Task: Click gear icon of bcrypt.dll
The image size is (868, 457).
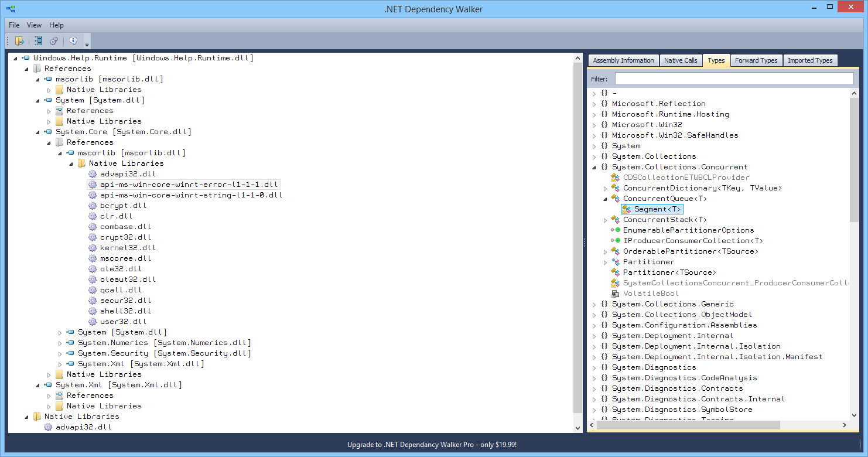Action: (x=93, y=206)
